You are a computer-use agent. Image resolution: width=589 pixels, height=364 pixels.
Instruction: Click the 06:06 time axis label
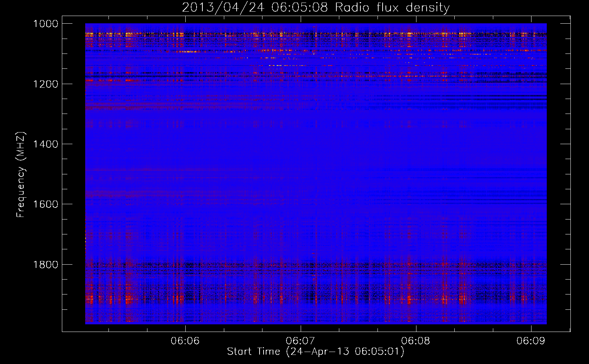coord(185,341)
